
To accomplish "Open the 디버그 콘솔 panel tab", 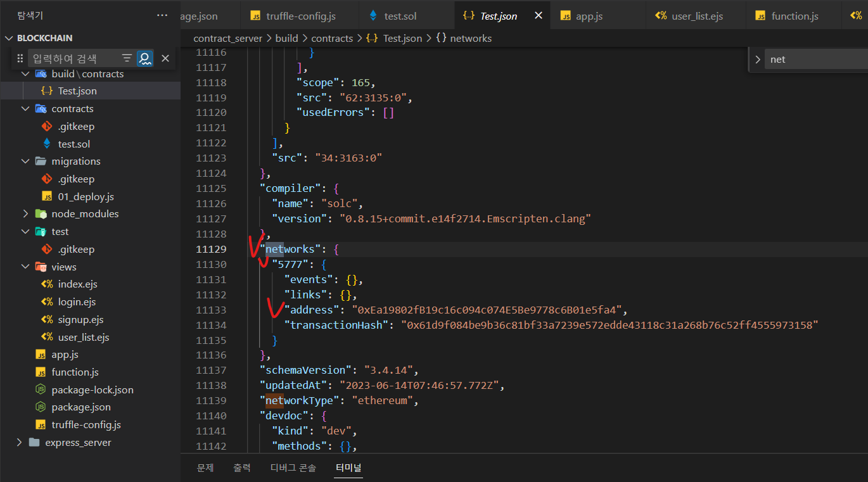I will click(x=293, y=468).
